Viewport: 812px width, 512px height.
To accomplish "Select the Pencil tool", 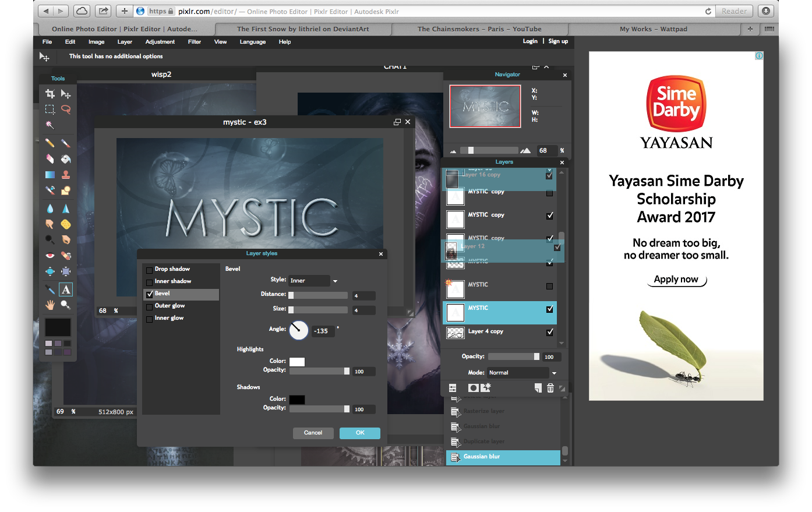I will pyautogui.click(x=50, y=143).
